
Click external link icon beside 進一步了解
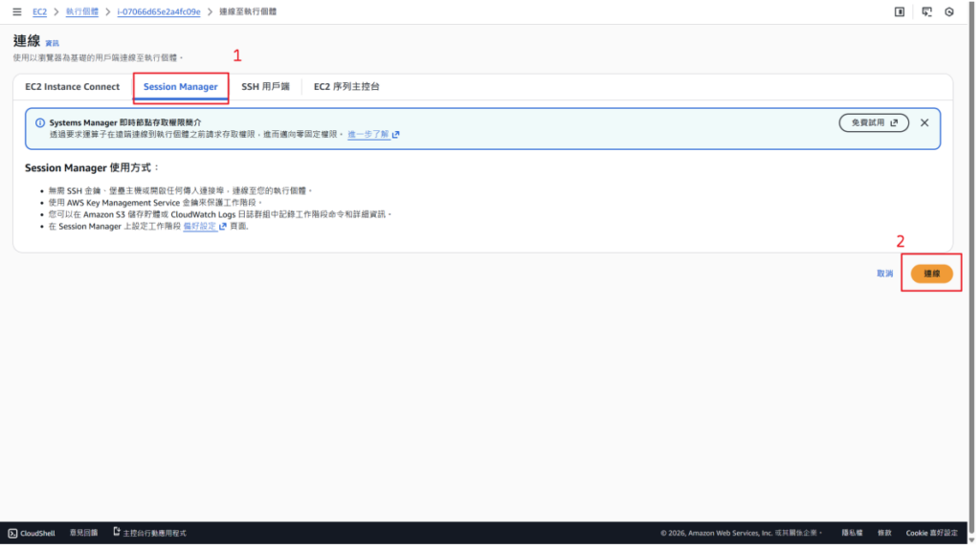tap(395, 135)
